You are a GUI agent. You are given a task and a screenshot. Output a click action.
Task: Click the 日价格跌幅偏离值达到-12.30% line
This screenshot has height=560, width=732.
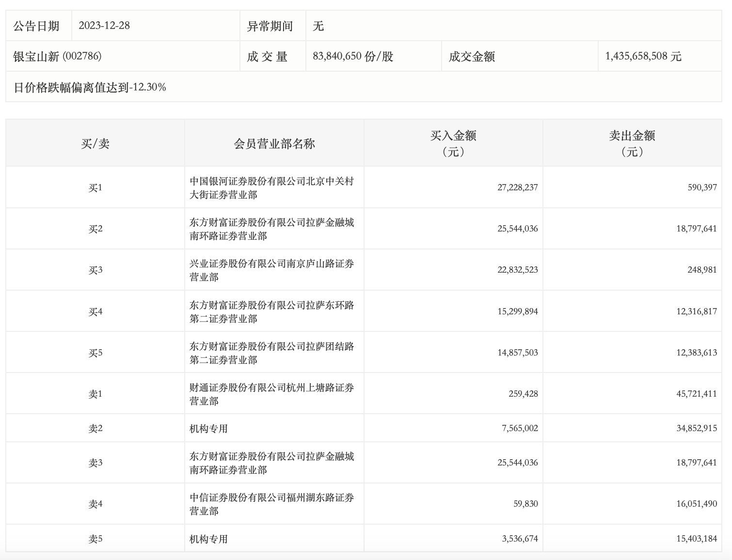[x=90, y=87]
